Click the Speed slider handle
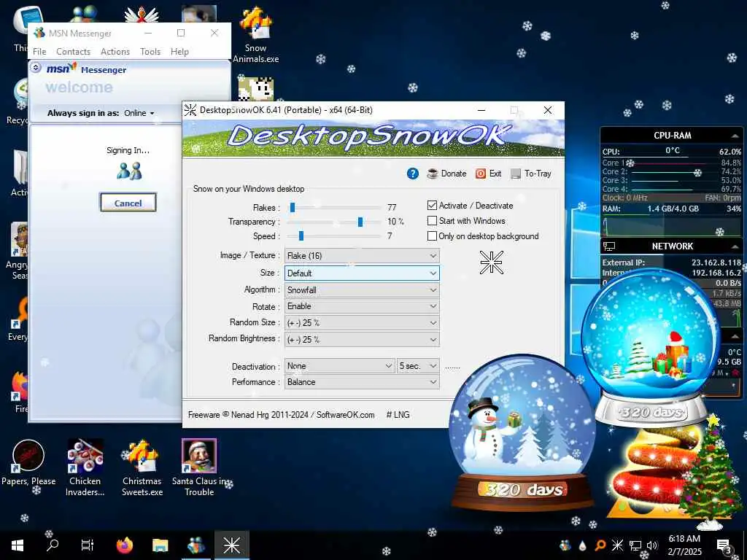 [x=301, y=236]
